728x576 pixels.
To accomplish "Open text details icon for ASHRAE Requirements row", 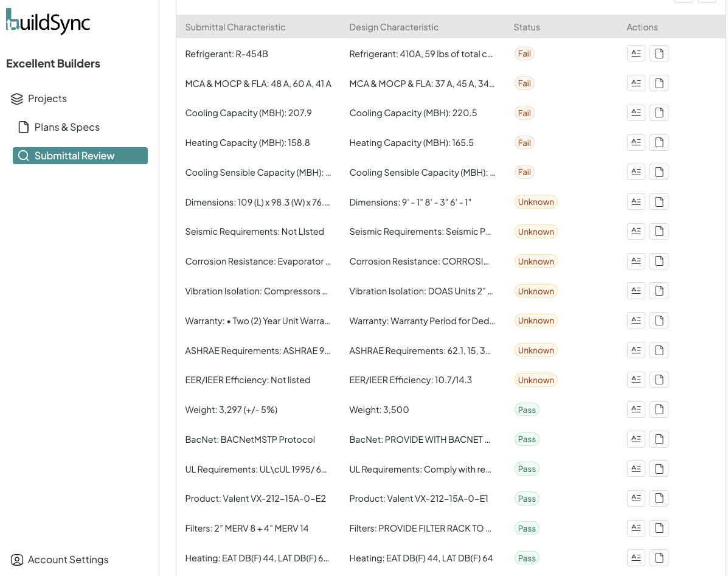I will [x=636, y=350].
